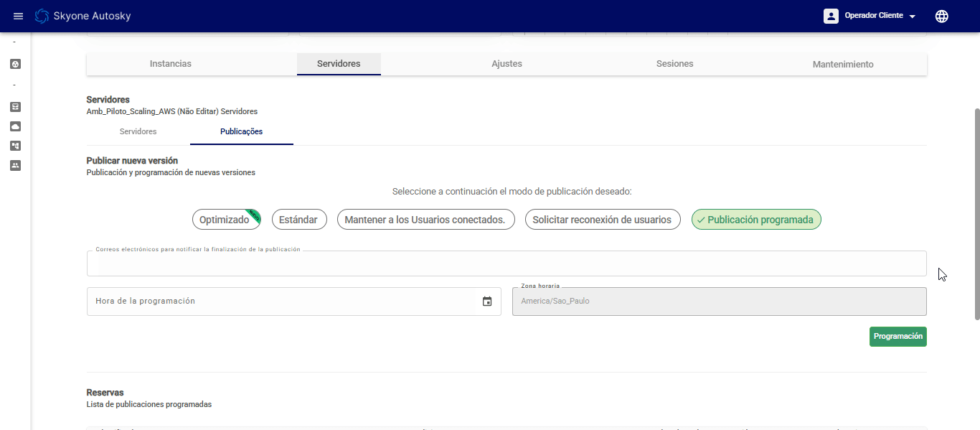Select the Optimizado publication mode
This screenshot has width=980, height=430.
225,220
